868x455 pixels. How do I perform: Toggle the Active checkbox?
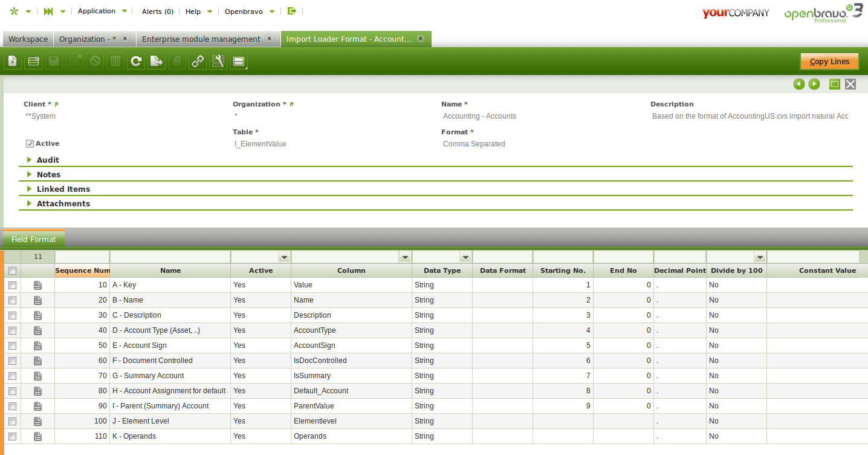30,144
